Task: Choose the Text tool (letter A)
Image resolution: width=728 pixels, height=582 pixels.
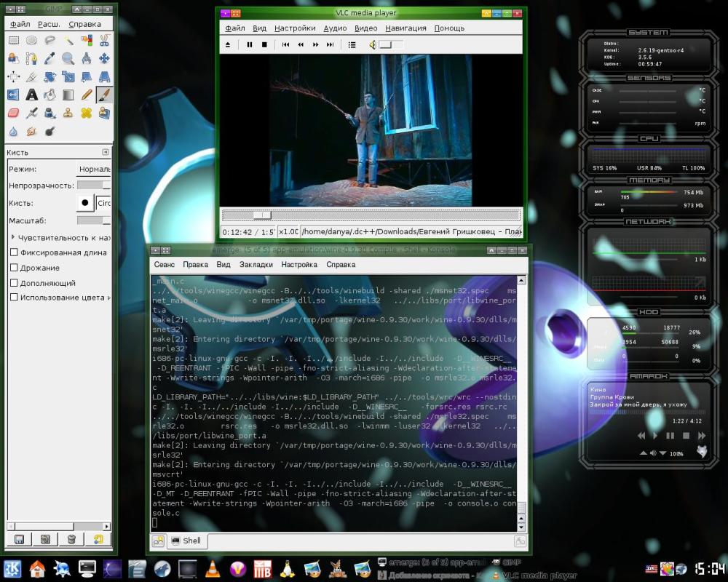Action: tap(31, 95)
